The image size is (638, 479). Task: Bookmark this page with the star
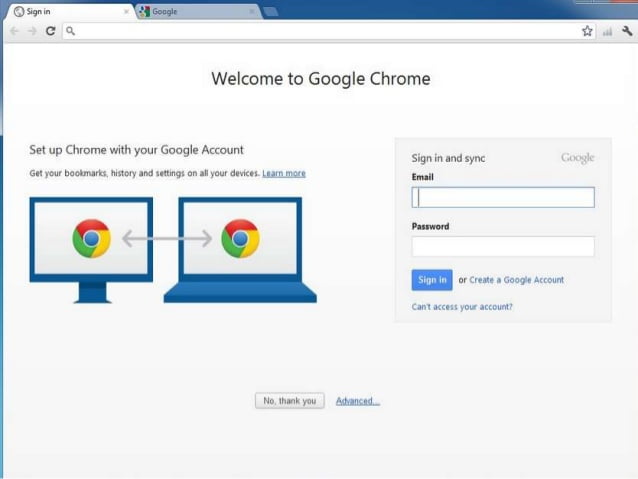tap(587, 31)
